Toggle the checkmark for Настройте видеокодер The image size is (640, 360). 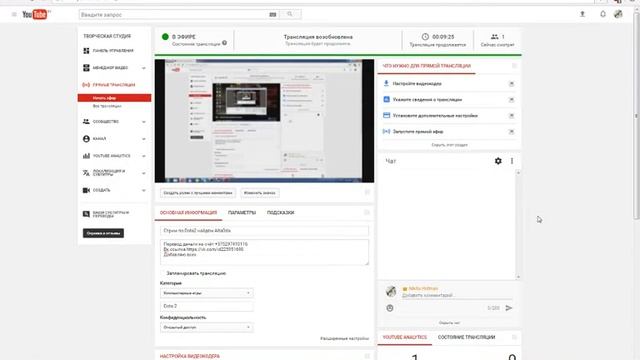511,84
